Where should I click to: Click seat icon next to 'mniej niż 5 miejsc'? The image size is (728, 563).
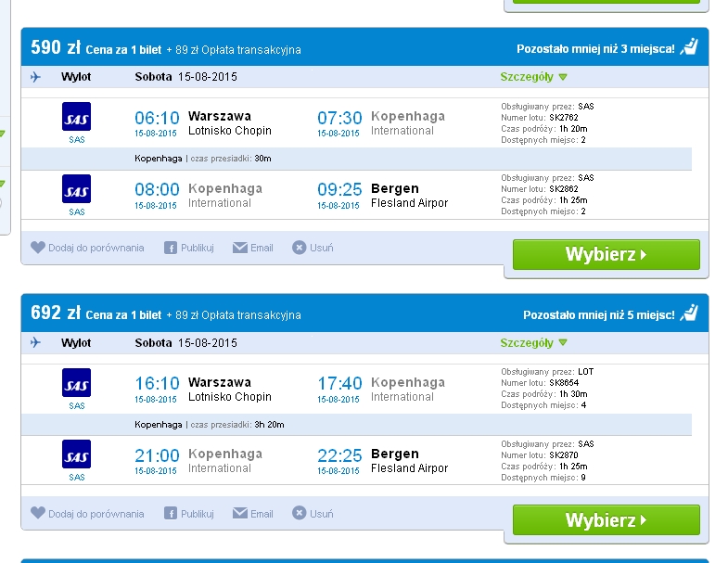click(689, 313)
